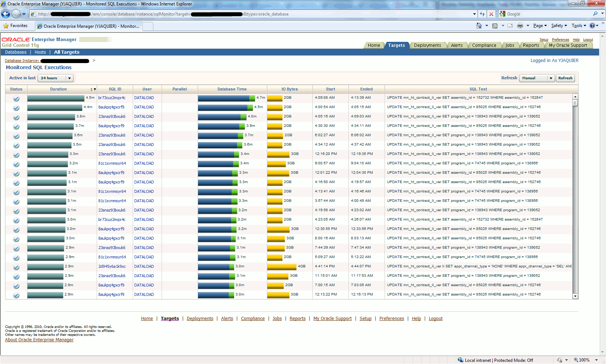Screen dimensions: 606x364
Task: Click status checkmark for row starting 6:02:27 AM
Action: 16,136
